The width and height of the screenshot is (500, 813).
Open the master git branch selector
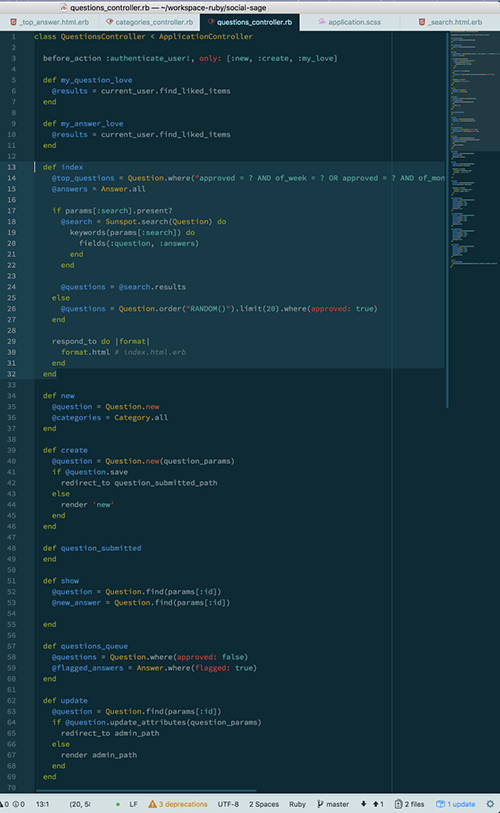(333, 804)
